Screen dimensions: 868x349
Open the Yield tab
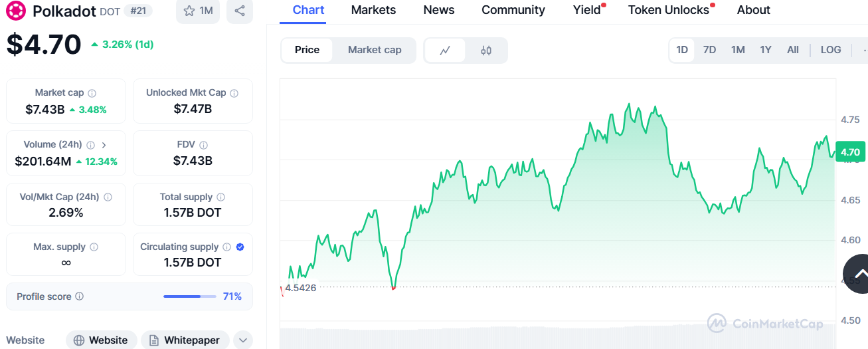(x=587, y=10)
